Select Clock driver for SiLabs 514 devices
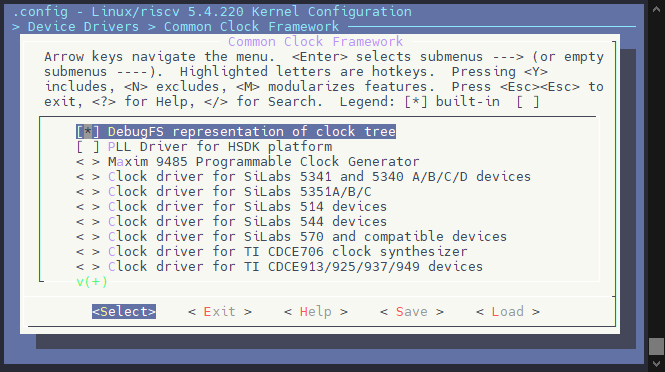 (x=232, y=207)
